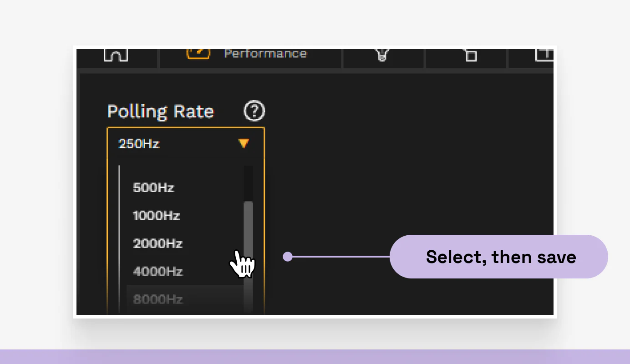Click the orange dropdown triangle arrow
The image size is (630, 364).
(x=243, y=143)
